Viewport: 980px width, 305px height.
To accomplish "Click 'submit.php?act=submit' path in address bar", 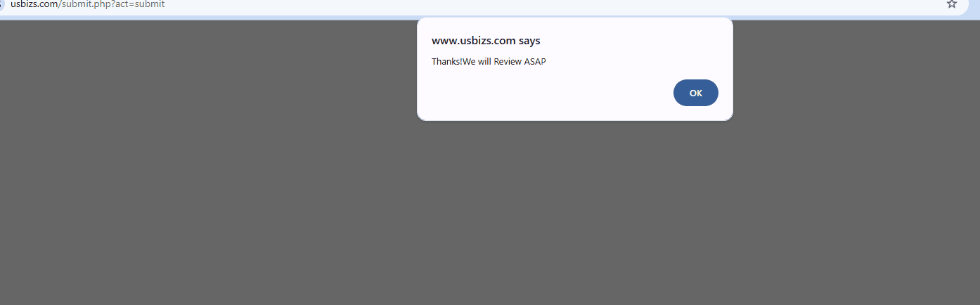I will (112, 4).
